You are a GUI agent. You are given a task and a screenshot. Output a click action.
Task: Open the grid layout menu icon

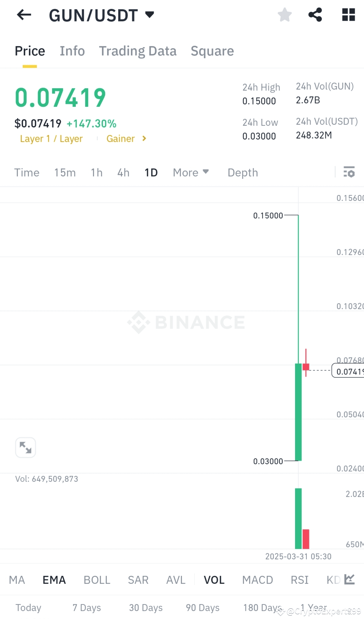[348, 15]
